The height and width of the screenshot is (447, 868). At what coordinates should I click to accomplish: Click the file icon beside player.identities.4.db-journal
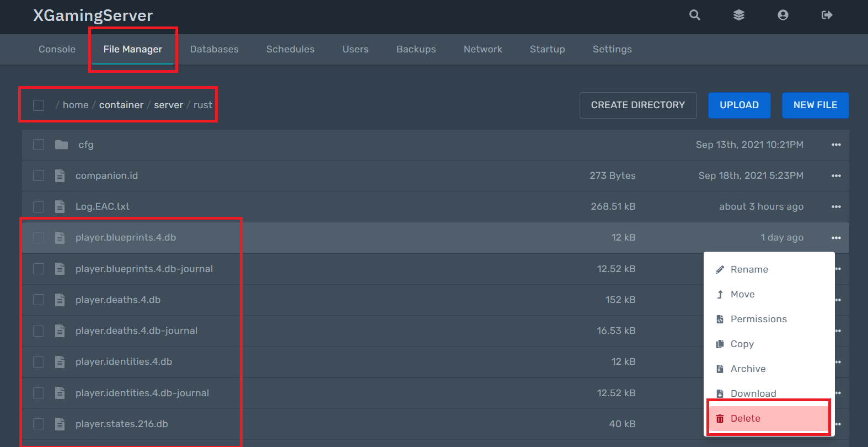pos(60,393)
